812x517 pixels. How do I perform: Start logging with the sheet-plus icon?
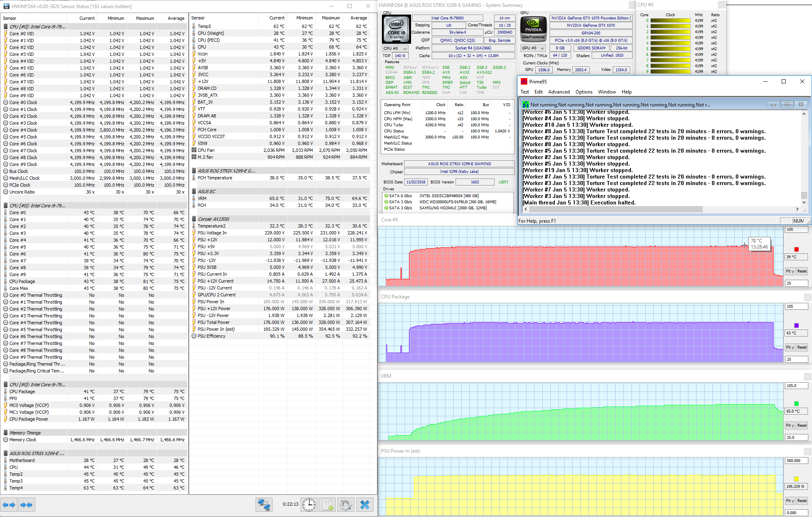tap(327, 504)
